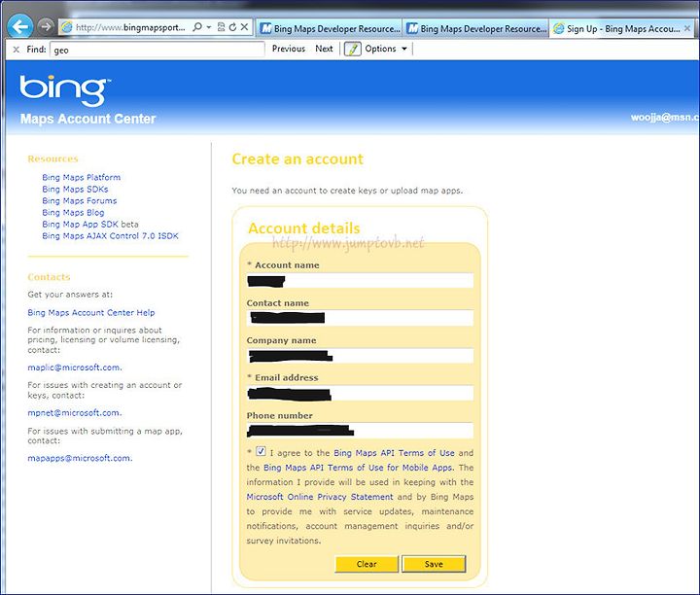Click maplic@microsoft.com email link
This screenshot has width=700, height=595.
point(75,367)
